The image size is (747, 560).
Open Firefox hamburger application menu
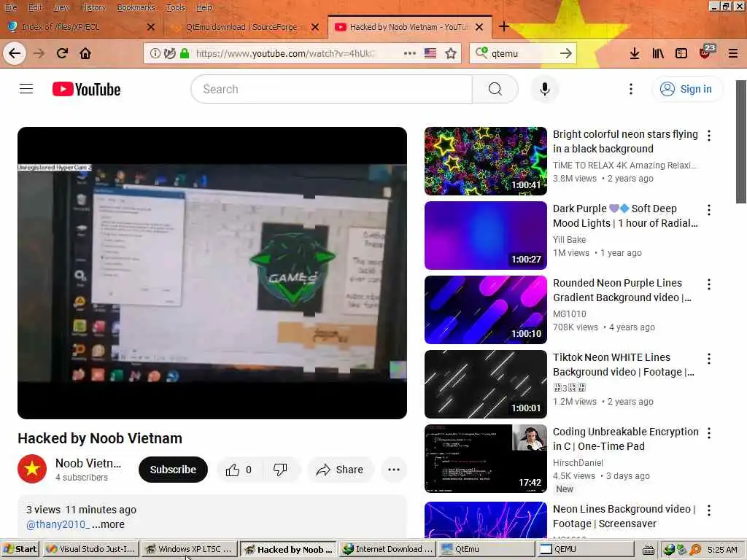(733, 53)
